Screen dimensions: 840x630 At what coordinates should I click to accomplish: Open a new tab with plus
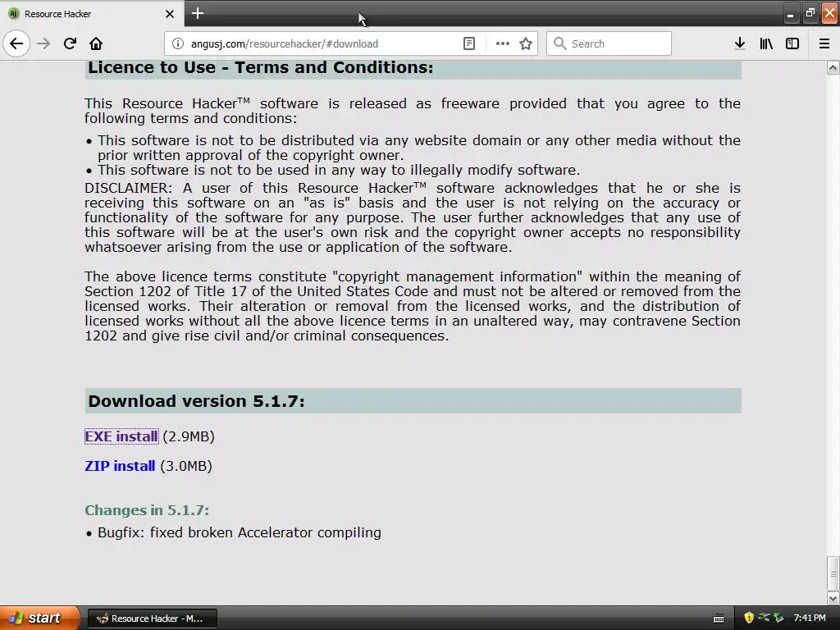click(x=197, y=13)
